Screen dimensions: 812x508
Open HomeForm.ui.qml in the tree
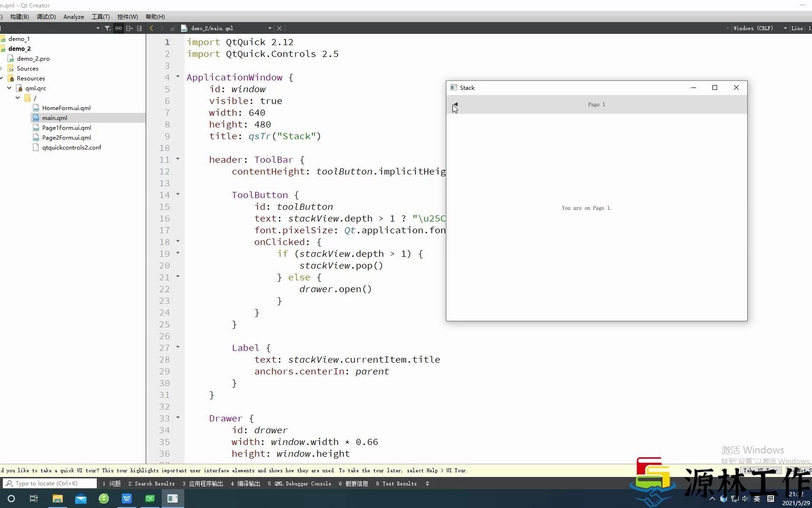66,108
